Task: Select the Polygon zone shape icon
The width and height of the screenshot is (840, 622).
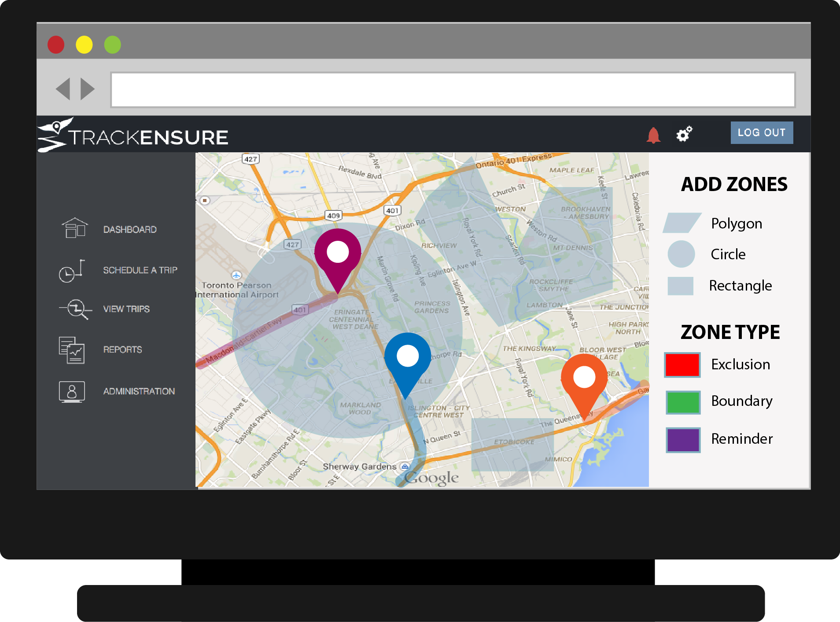Action: click(682, 223)
